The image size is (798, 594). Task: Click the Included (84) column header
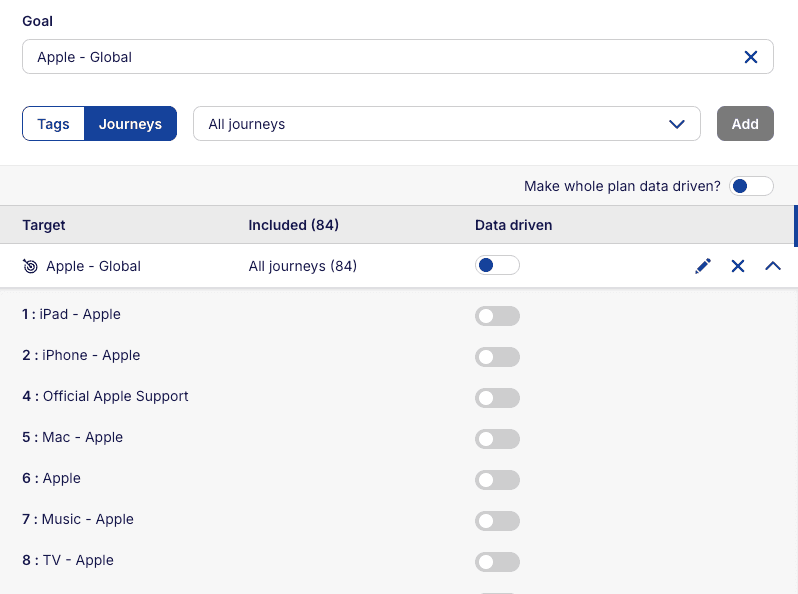coord(293,225)
